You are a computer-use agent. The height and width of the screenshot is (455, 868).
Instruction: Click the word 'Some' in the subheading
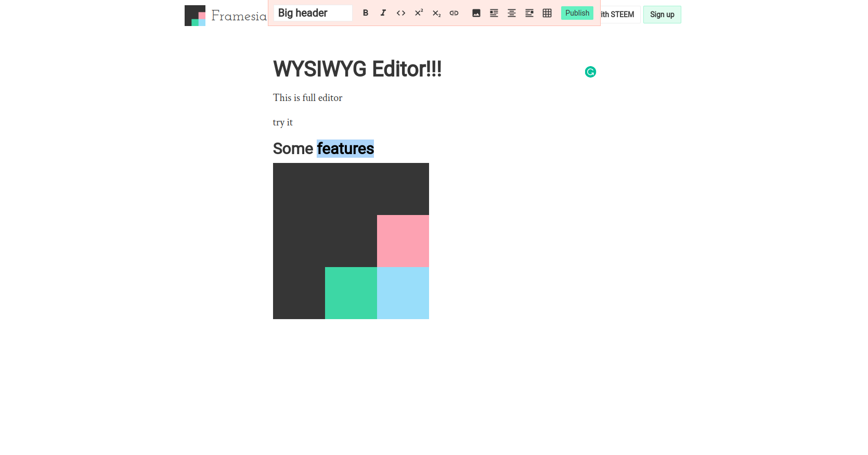[x=293, y=148]
